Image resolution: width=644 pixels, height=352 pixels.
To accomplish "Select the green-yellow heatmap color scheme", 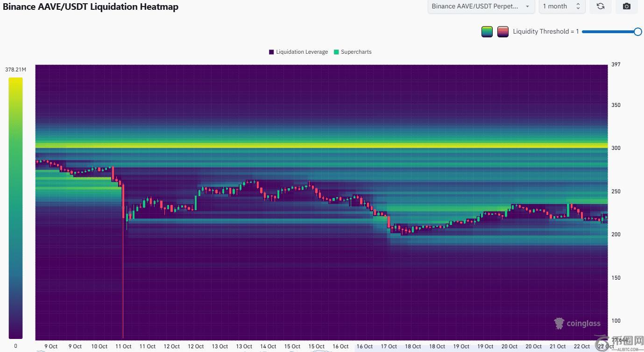I will click(487, 32).
